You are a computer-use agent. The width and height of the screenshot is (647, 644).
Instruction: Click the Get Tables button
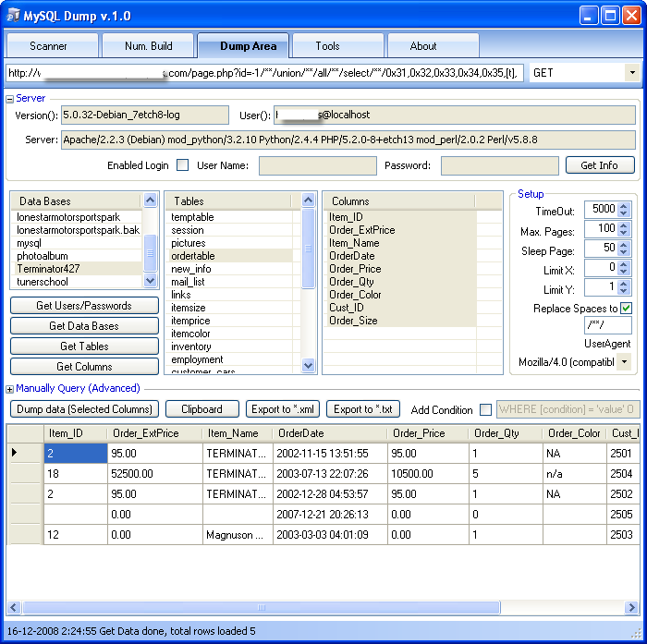(84, 346)
